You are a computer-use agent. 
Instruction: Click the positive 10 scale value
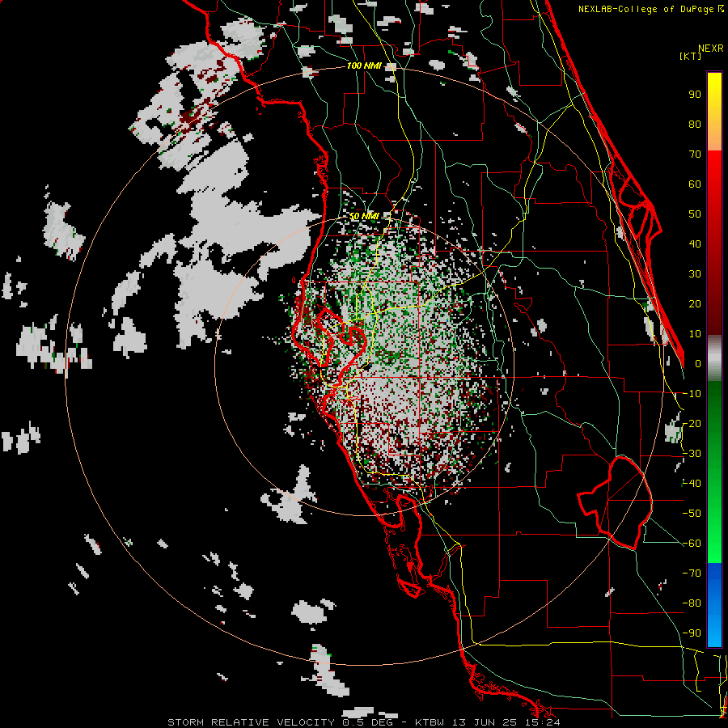point(695,334)
